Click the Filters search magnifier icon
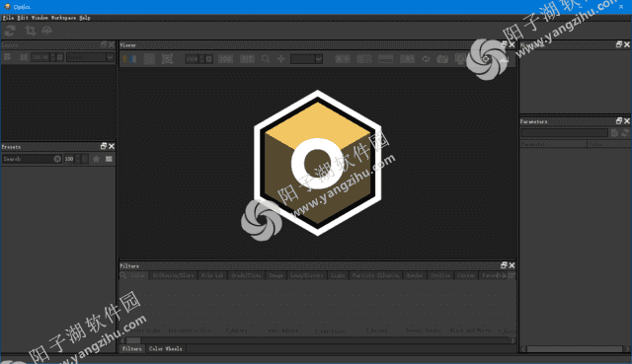 123,275
